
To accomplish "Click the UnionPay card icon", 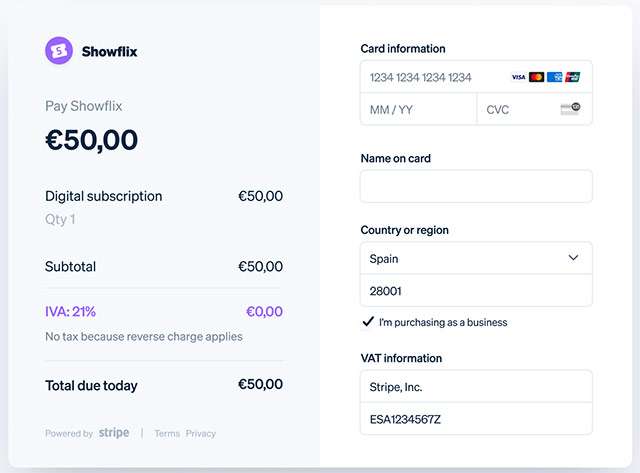I will coord(572,77).
